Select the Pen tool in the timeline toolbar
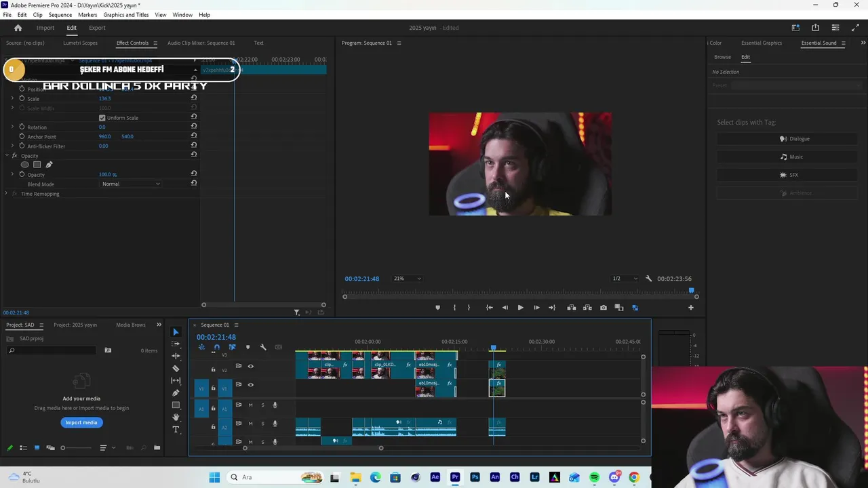 click(x=176, y=392)
